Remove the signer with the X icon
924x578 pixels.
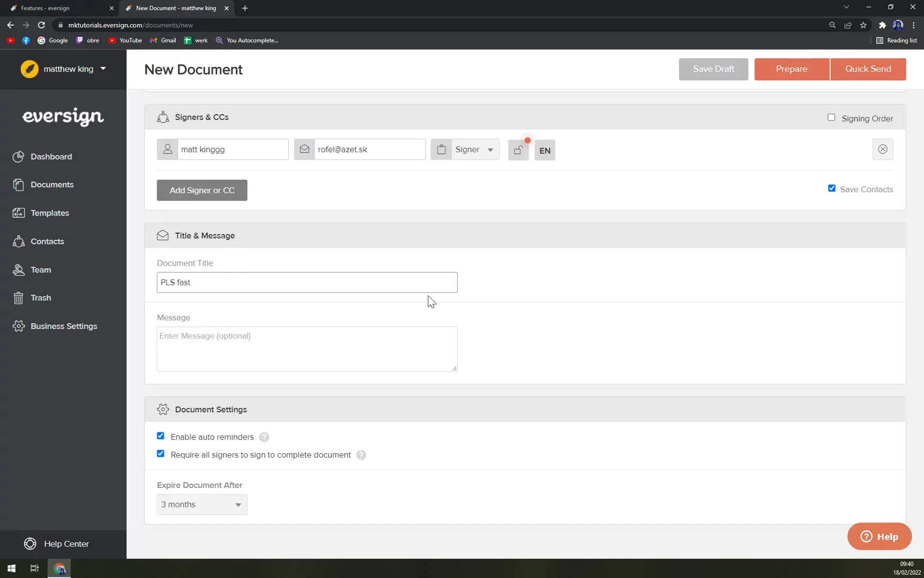(x=882, y=149)
